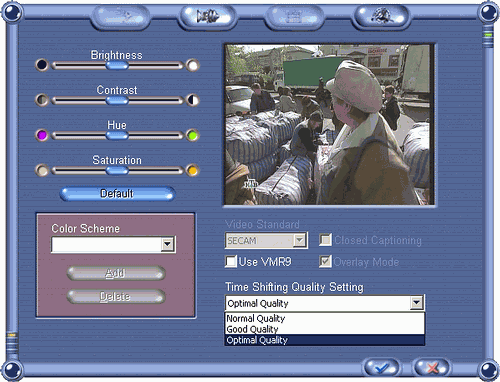
Task: Click the magenta hue icon
Action: pyautogui.click(x=42, y=135)
